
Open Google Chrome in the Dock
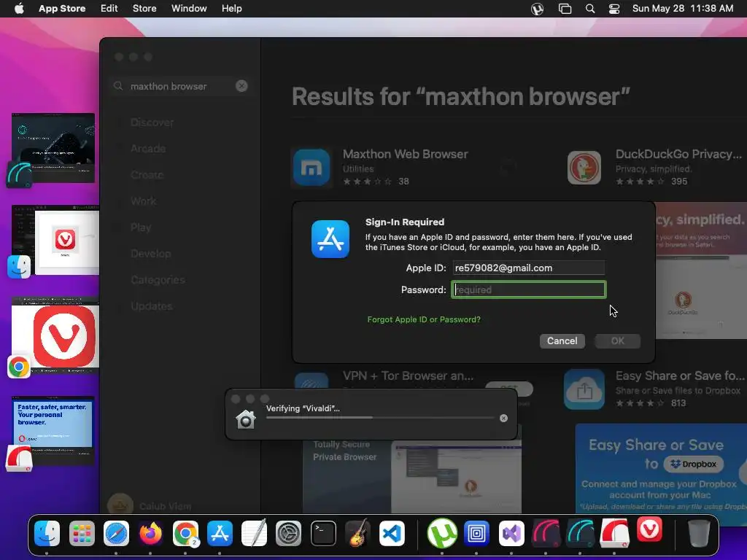[x=185, y=533]
